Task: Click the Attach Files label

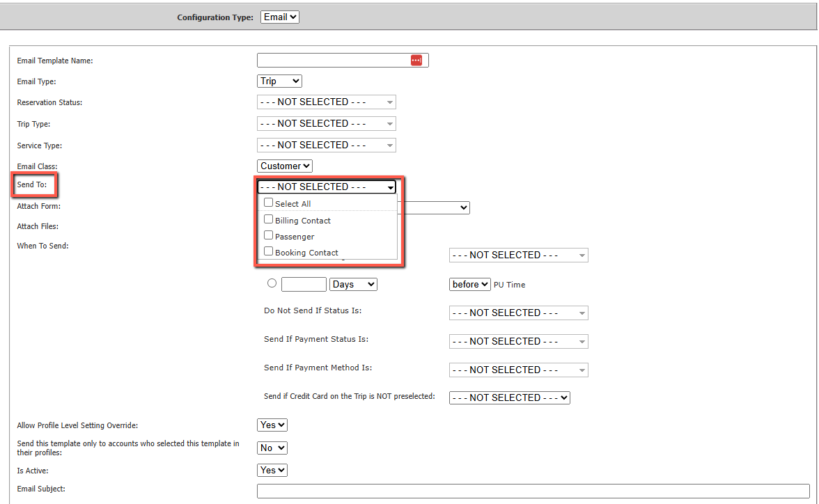Action: (x=38, y=226)
